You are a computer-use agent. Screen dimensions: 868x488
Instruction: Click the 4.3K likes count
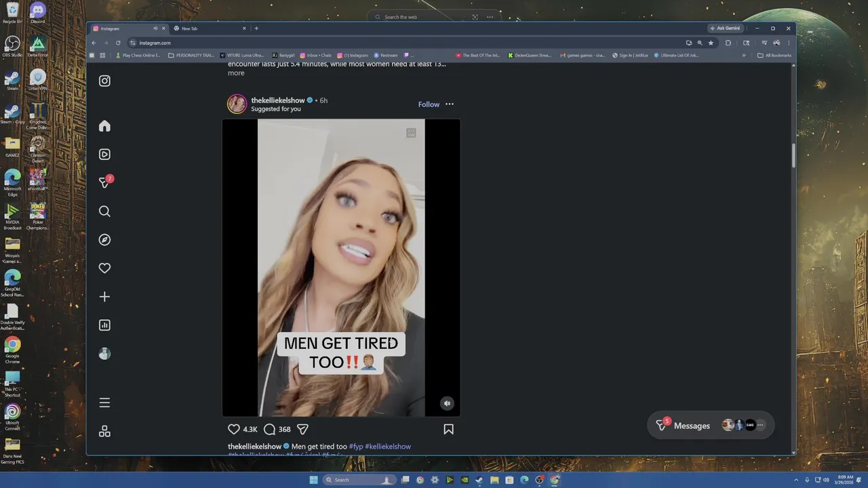click(250, 430)
